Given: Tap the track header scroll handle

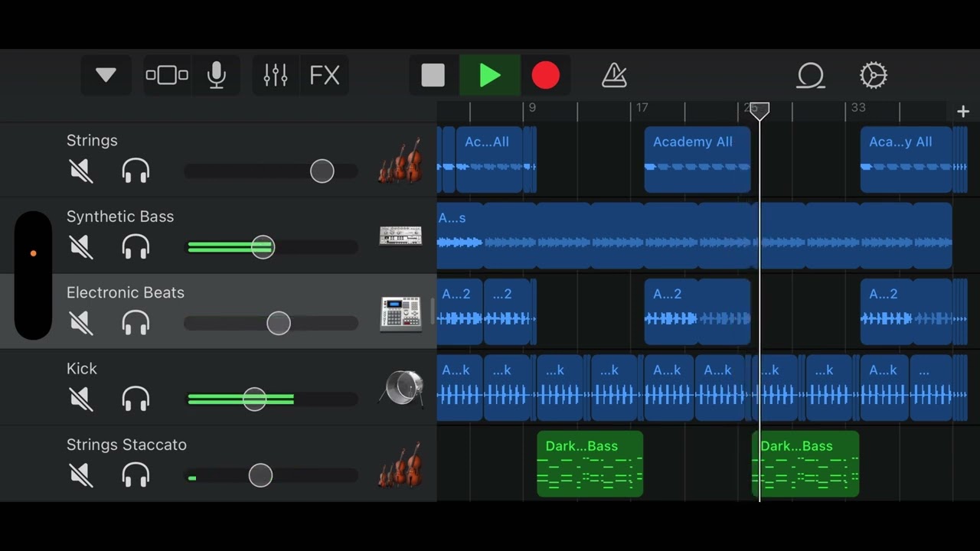Looking at the screenshot, I should click(x=433, y=311).
